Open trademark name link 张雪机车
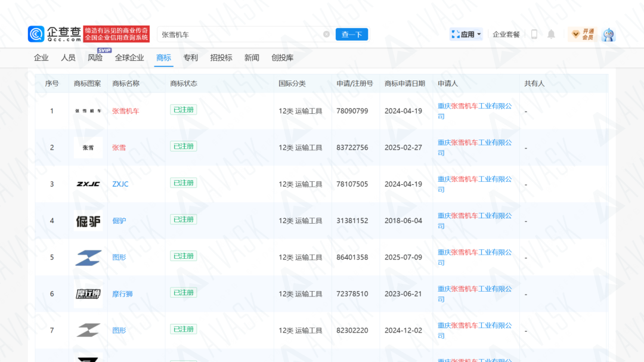 126,111
